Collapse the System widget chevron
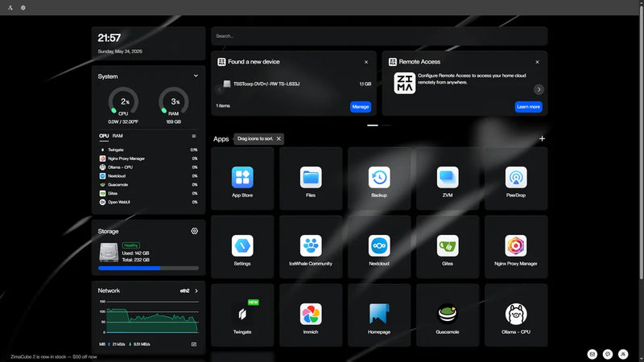This screenshot has height=362, width=644. click(196, 76)
